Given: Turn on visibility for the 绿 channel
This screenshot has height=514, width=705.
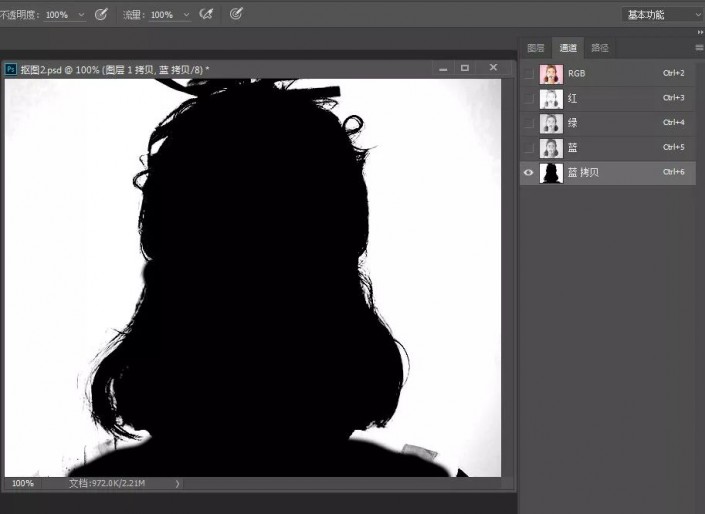Looking at the screenshot, I should (528, 123).
